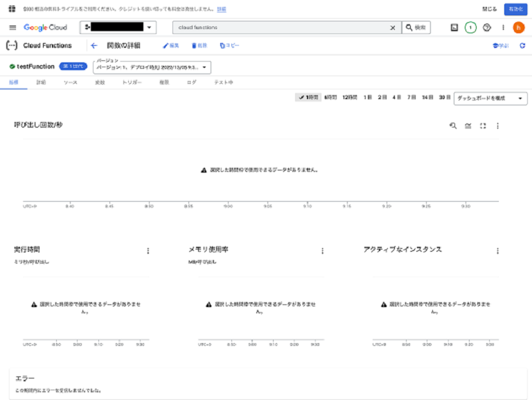Open more options on 呼び出し回数/秒 chart

coord(498,126)
